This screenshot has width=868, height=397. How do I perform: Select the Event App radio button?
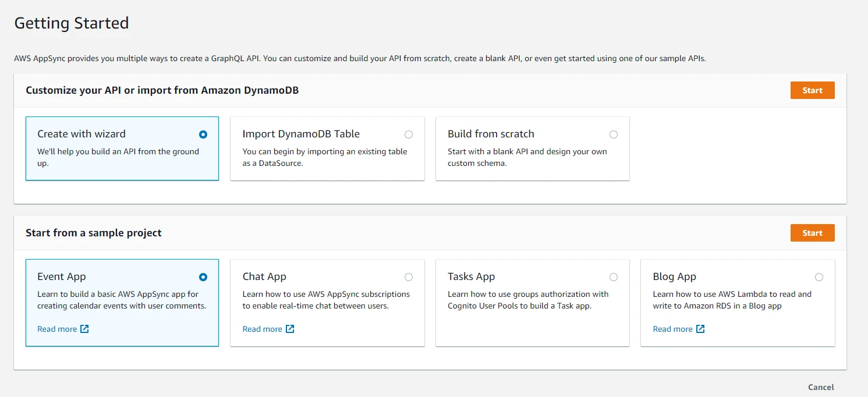click(x=203, y=277)
